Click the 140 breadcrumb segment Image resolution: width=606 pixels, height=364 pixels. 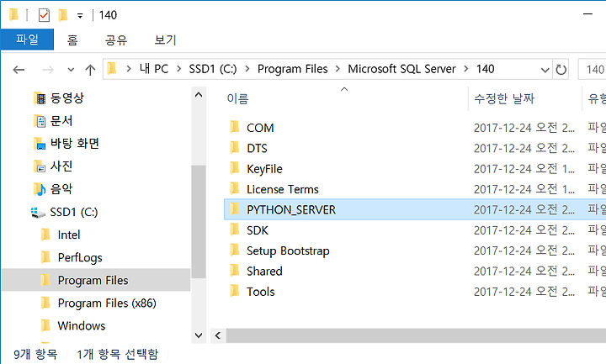tap(485, 69)
